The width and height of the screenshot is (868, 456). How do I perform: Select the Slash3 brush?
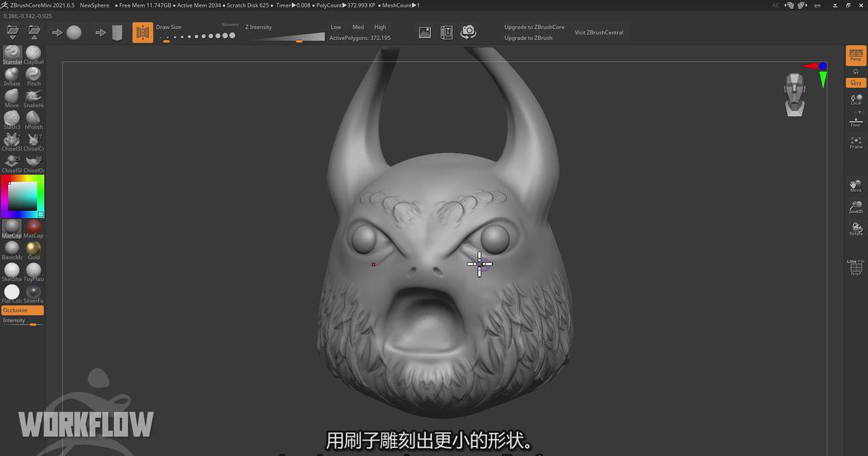click(12, 121)
